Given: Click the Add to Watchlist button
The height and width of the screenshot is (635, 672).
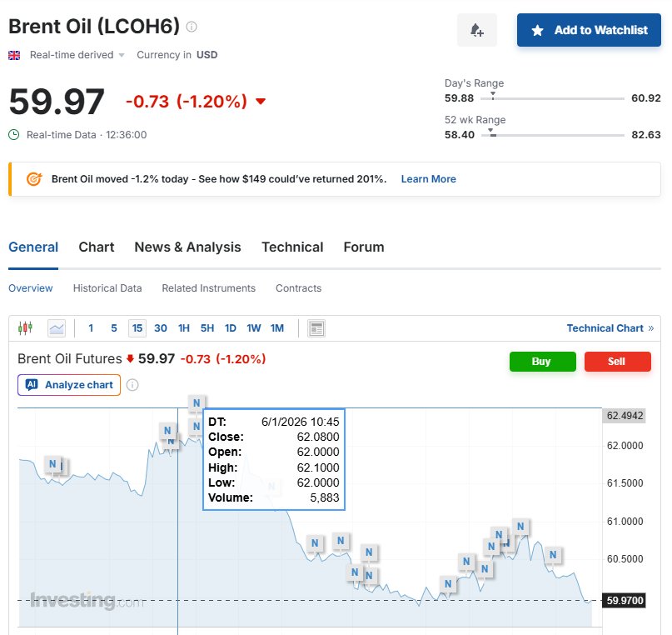Looking at the screenshot, I should click(588, 30).
